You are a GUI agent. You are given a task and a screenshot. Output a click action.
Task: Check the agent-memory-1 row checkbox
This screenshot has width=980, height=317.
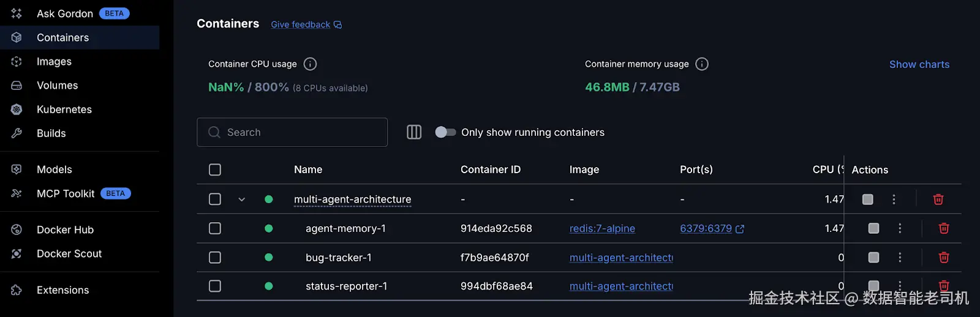215,228
